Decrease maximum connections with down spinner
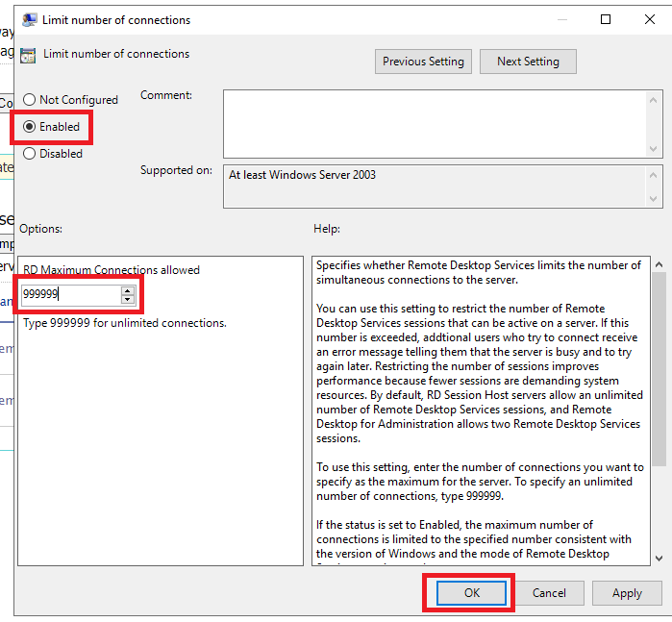 (x=127, y=299)
